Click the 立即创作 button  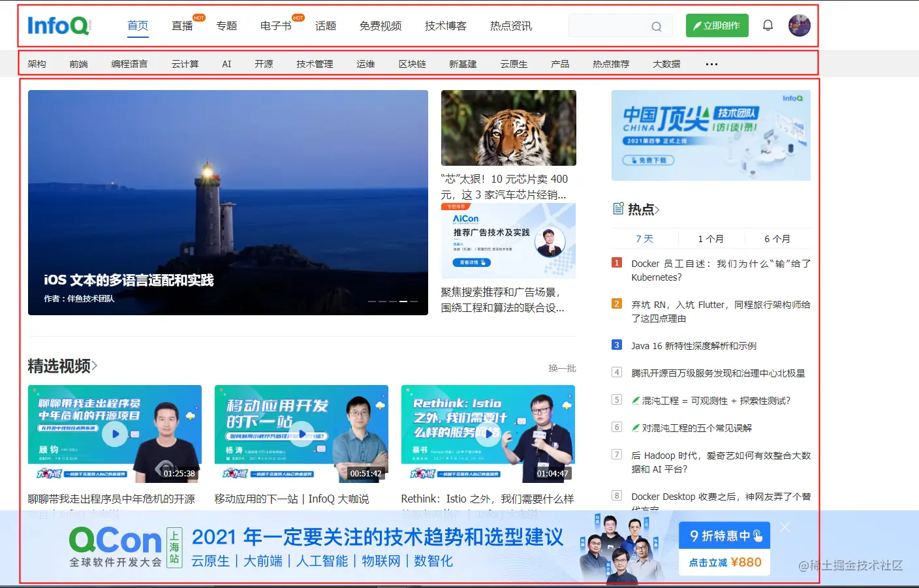pos(717,25)
